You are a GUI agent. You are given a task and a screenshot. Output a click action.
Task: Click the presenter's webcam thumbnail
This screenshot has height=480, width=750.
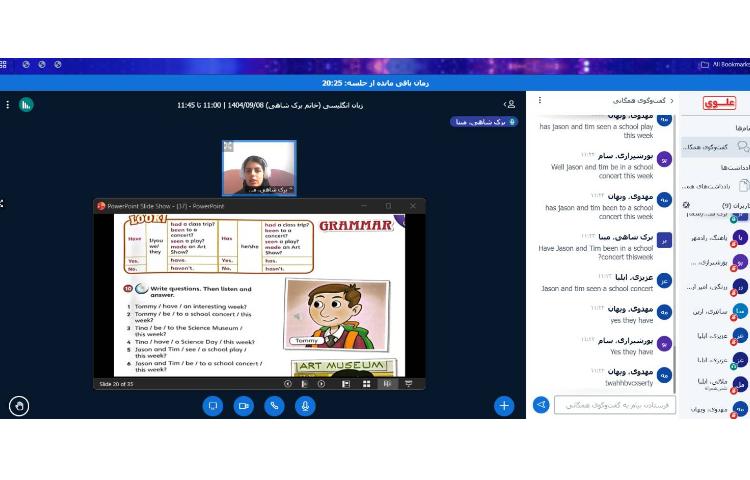[259, 167]
